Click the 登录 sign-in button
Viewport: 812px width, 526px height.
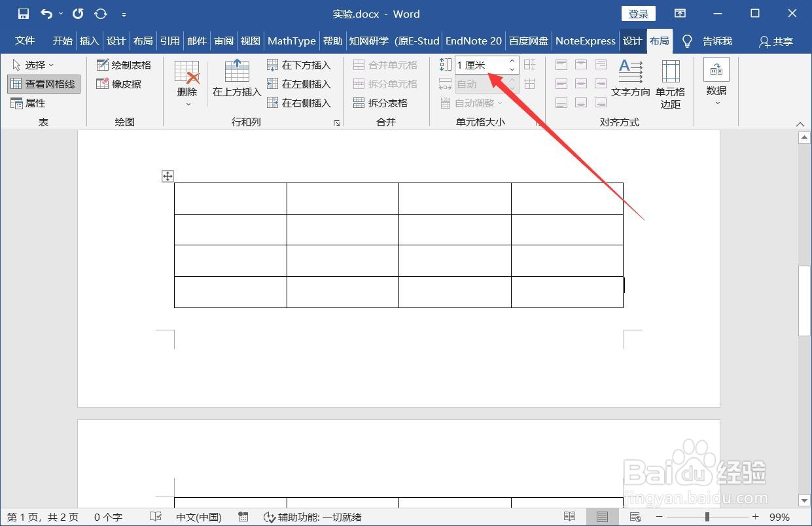[x=637, y=13]
